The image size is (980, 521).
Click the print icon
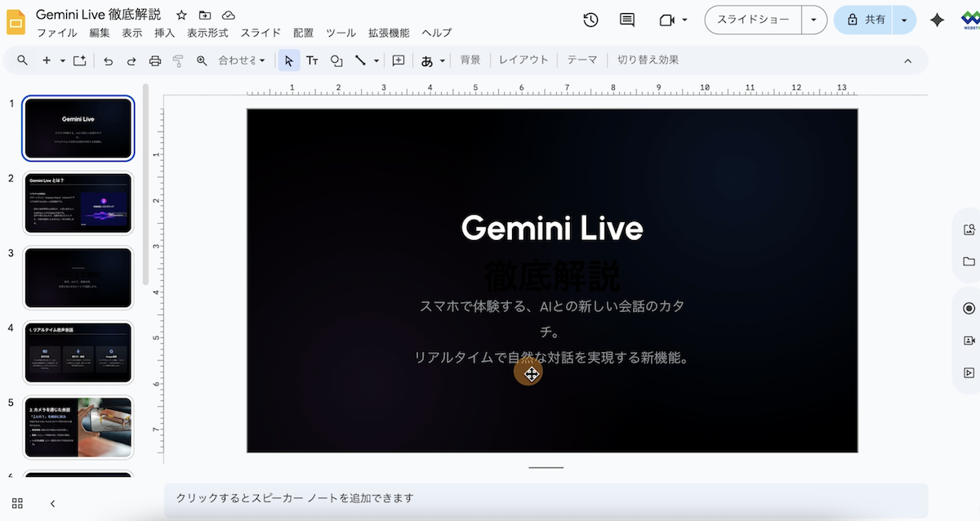coord(155,60)
